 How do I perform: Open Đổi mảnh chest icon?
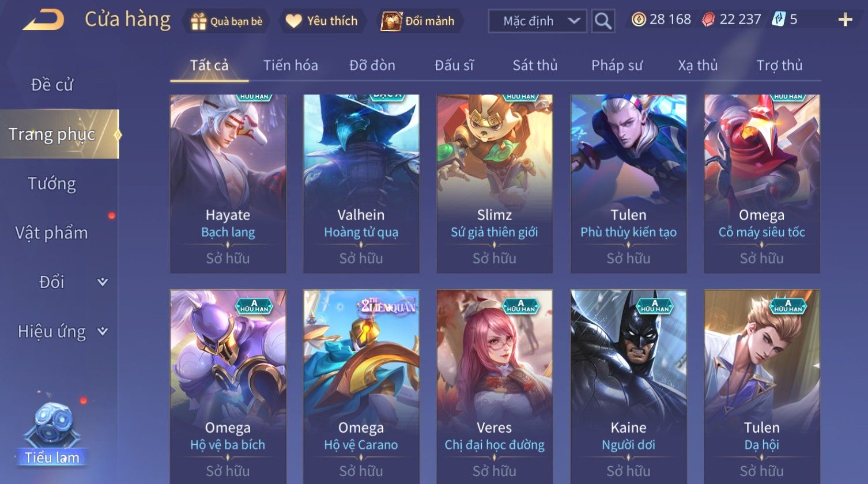(391, 21)
